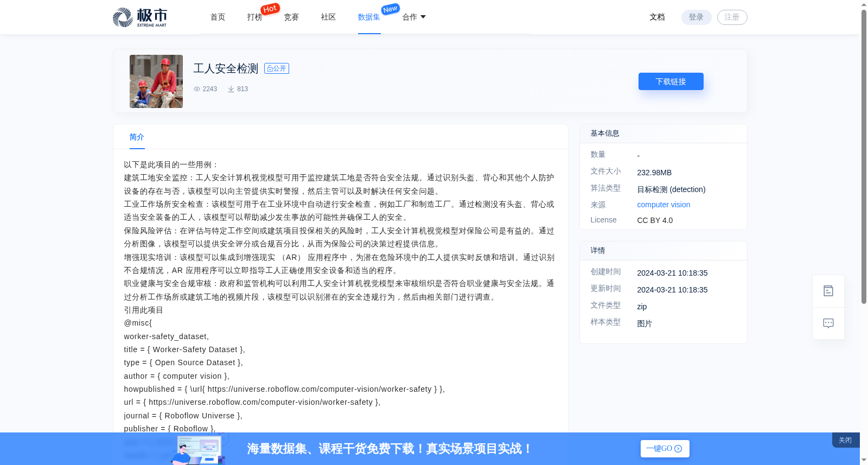Image resolution: width=868 pixels, height=465 pixels.
Task: Click the worker-safety_dataset citation line
Action: 166,336
